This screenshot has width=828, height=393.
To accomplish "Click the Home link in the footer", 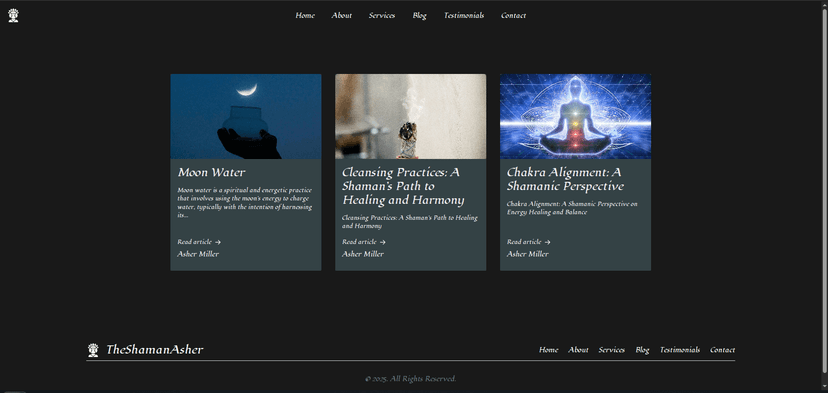I will [x=548, y=350].
